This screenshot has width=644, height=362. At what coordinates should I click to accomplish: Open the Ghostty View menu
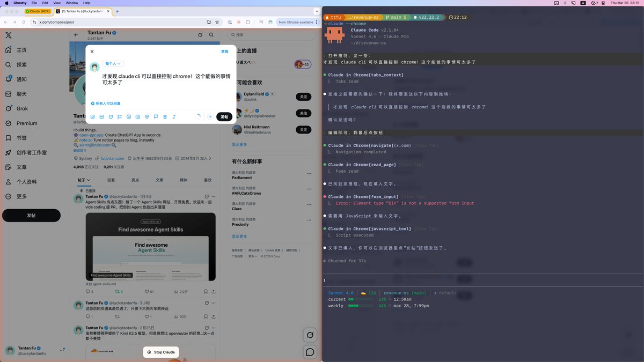[x=57, y=3]
